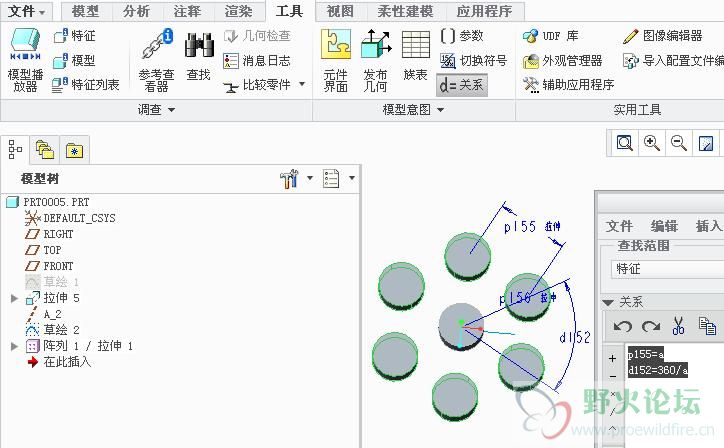This screenshot has height=448, width=724.
Task: Collapse the 关系 section triangle
Action: coord(608,303)
